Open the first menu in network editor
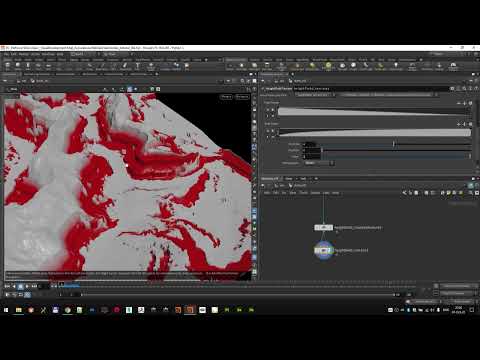This screenshot has height=360, width=480. [267, 193]
